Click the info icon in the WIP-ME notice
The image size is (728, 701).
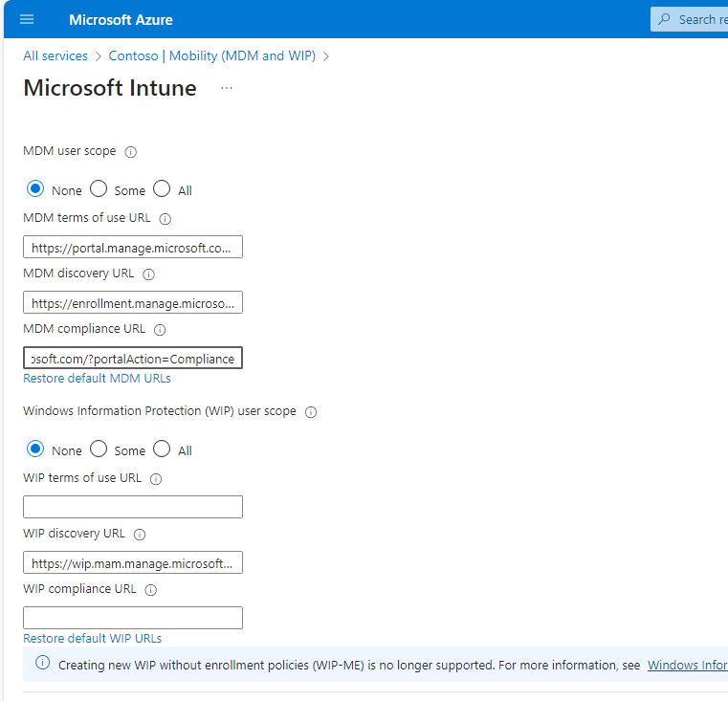[x=43, y=663]
